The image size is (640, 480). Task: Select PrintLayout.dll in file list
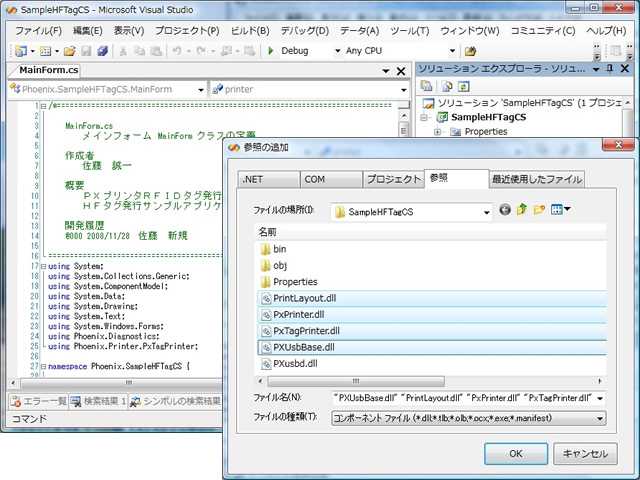(431, 298)
